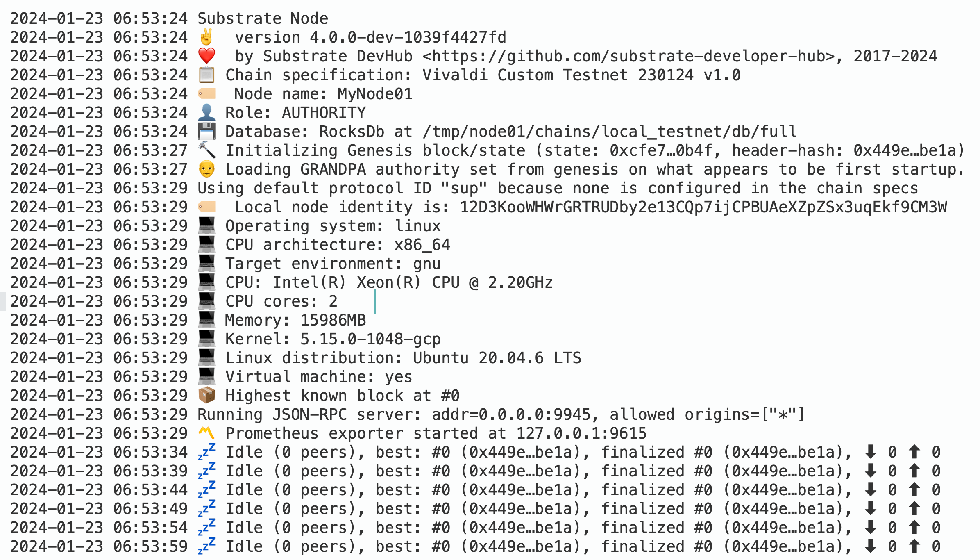The height and width of the screenshot is (560, 980).
Task: Click the down arrow on the 06:53:59 line
Action: pos(870,546)
